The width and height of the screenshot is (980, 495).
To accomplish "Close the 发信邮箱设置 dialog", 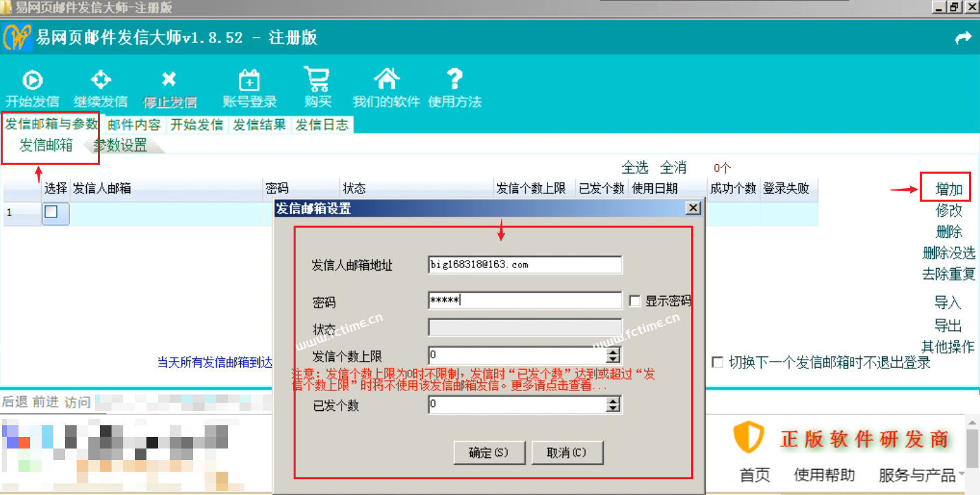I will (693, 208).
